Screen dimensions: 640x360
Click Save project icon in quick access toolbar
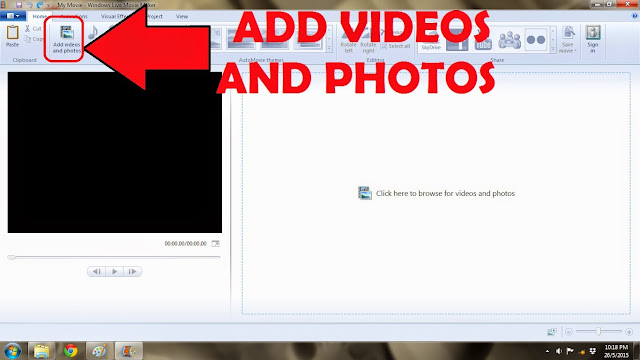click(x=19, y=5)
